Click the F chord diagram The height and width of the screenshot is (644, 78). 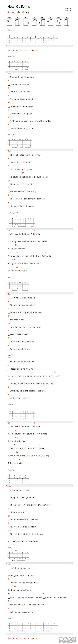point(50,21)
